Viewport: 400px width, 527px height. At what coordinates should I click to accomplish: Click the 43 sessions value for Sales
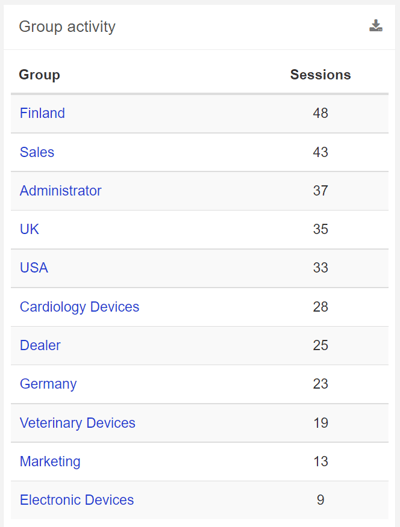pos(320,152)
